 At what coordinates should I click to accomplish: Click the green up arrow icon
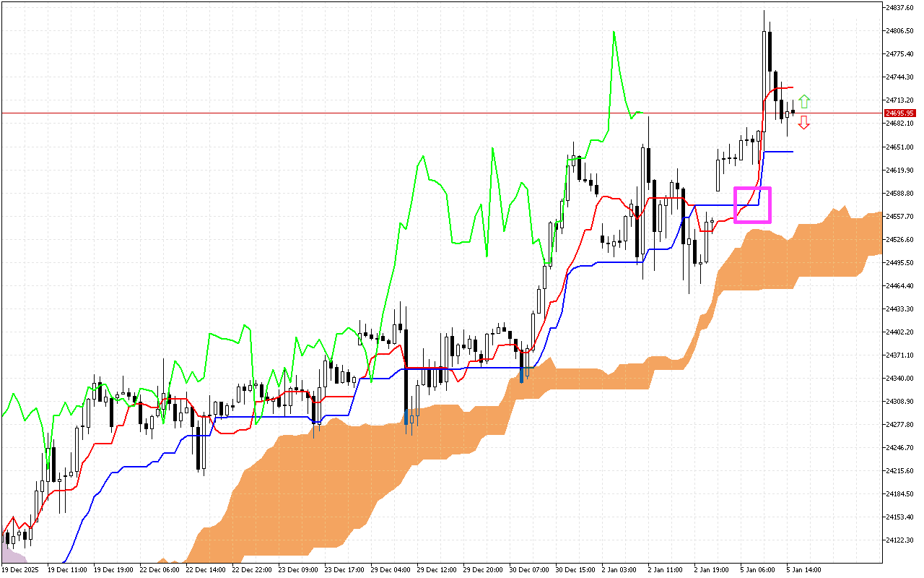(804, 101)
